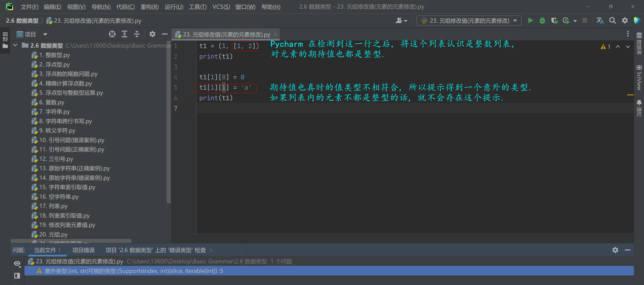Open editor tab options three-dot menu
644x285 pixels.
[x=628, y=34]
